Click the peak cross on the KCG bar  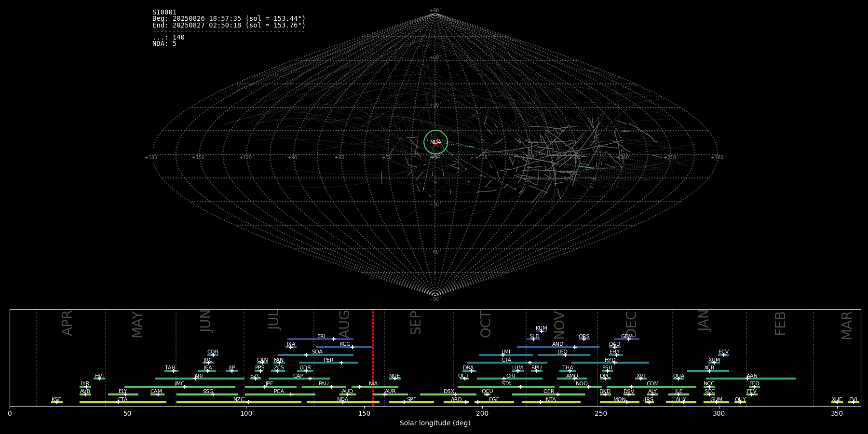point(353,347)
